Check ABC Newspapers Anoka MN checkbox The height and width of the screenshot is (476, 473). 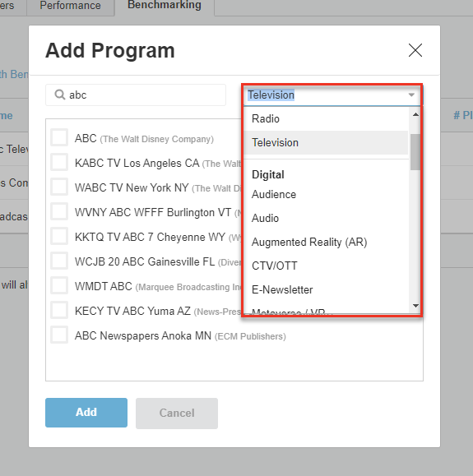coord(59,335)
